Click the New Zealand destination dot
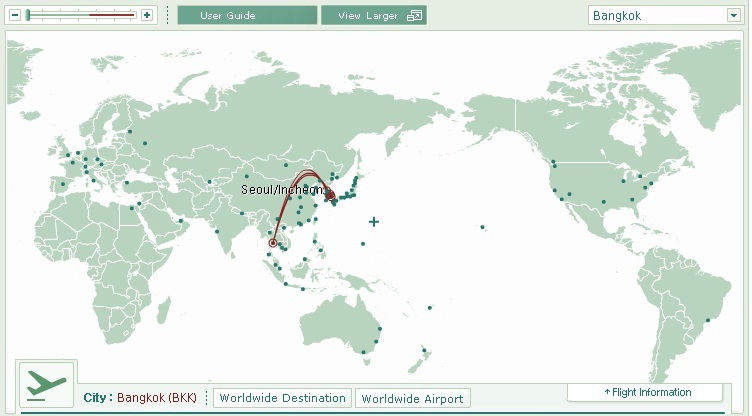The width and height of the screenshot is (752, 416). click(x=424, y=350)
